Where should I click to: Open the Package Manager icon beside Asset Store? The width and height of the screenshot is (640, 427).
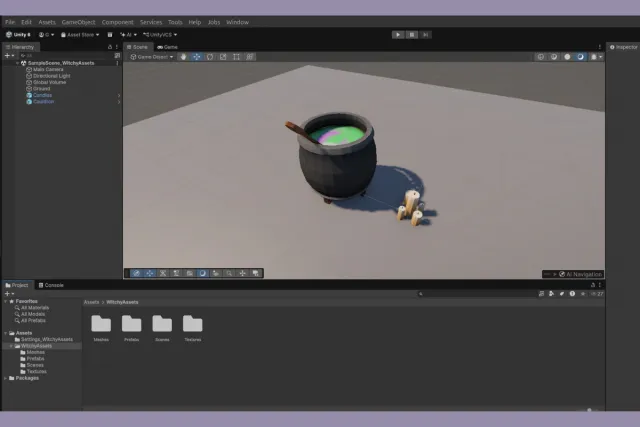(110, 35)
